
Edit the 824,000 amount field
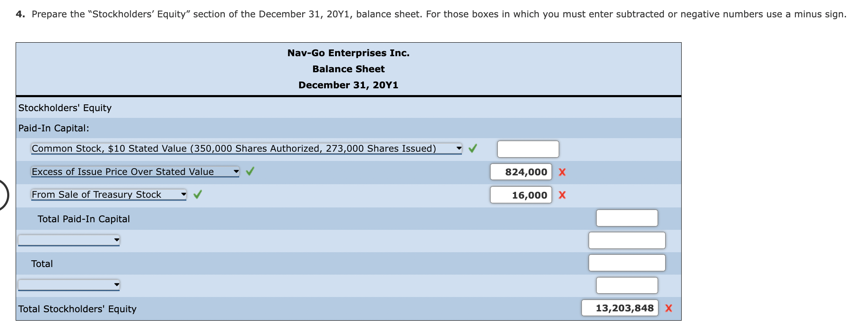click(521, 172)
